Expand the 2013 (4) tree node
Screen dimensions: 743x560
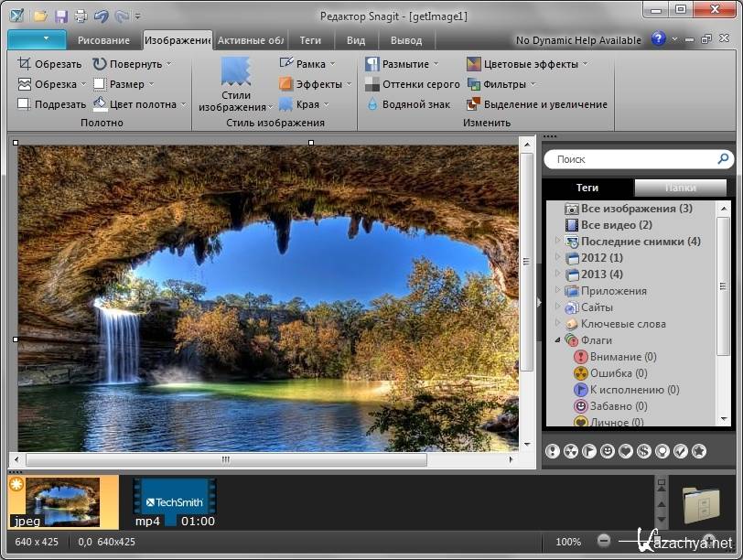point(557,275)
